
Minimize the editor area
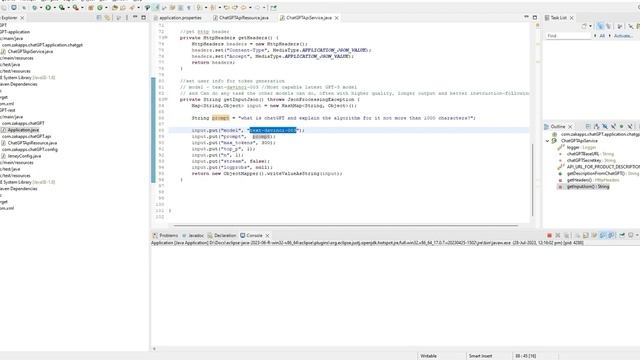pos(526,17)
